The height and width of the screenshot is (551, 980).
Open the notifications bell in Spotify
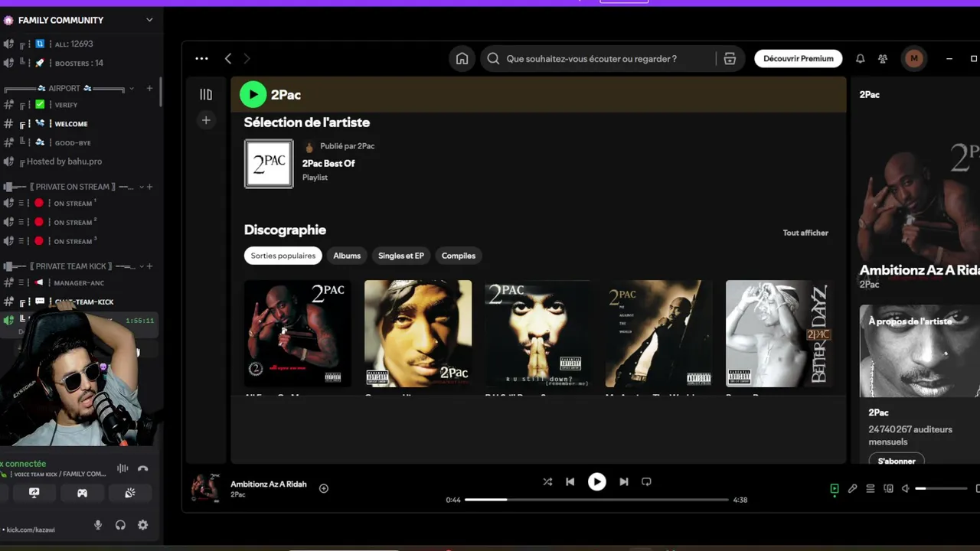coord(860,59)
